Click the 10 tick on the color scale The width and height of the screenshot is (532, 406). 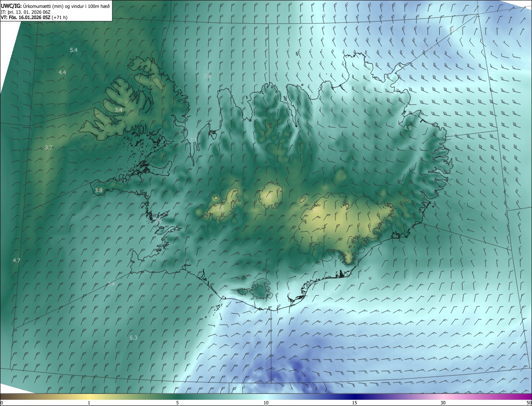[266, 403]
